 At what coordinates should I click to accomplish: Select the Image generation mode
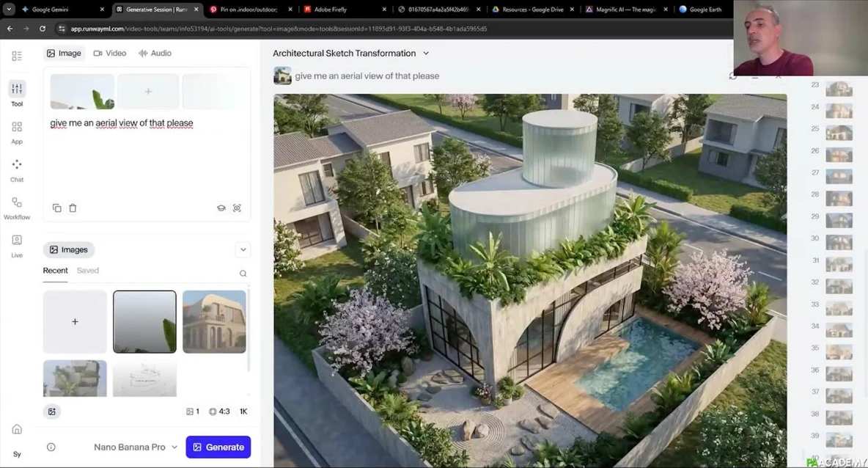64,53
